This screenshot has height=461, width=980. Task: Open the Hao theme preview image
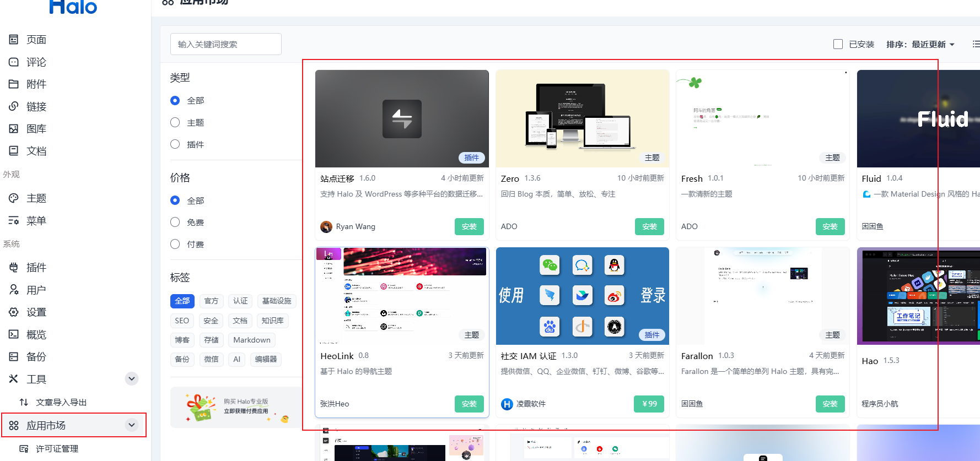click(918, 296)
